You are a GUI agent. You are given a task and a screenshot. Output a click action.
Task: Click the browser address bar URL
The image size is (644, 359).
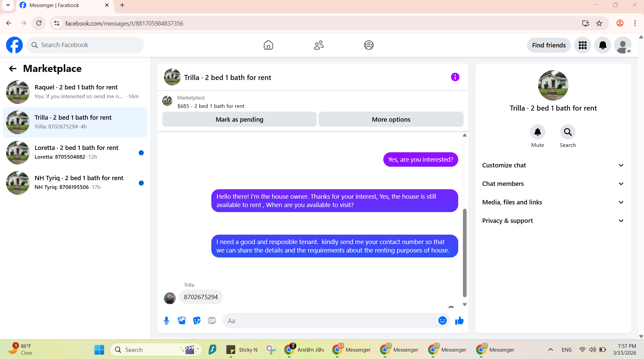(124, 23)
